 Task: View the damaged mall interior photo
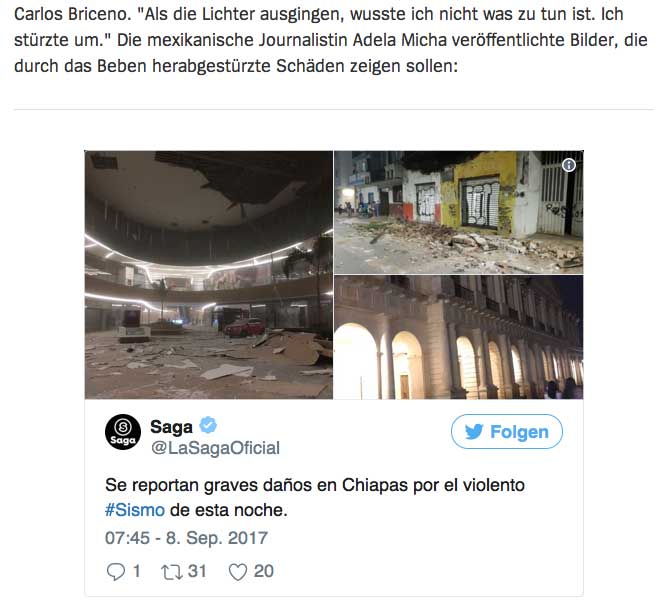(x=209, y=275)
